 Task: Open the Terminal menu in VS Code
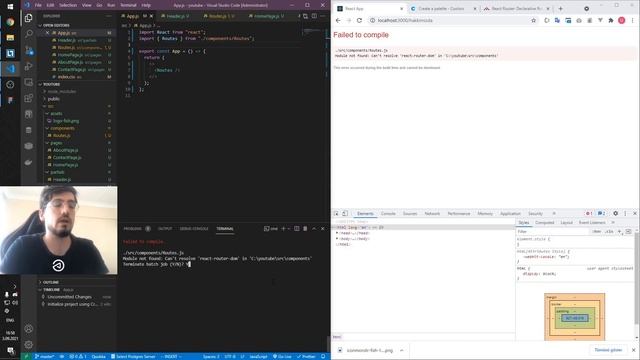(x=128, y=5)
